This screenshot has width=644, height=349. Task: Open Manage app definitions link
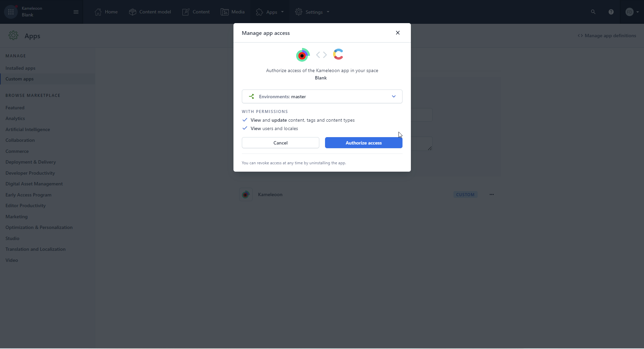(x=607, y=36)
